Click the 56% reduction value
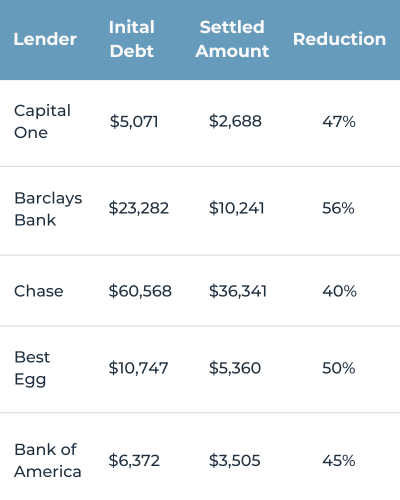 point(338,208)
